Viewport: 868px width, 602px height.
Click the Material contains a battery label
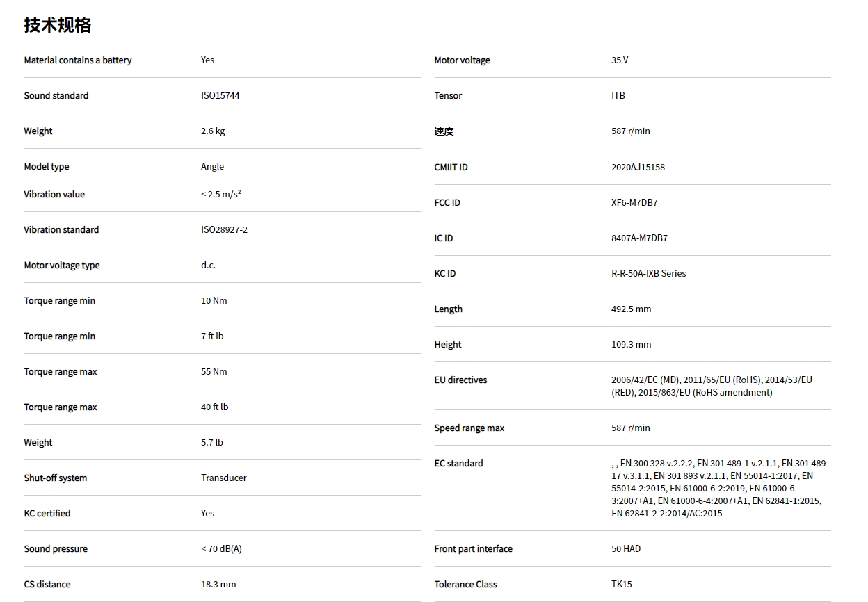click(78, 60)
